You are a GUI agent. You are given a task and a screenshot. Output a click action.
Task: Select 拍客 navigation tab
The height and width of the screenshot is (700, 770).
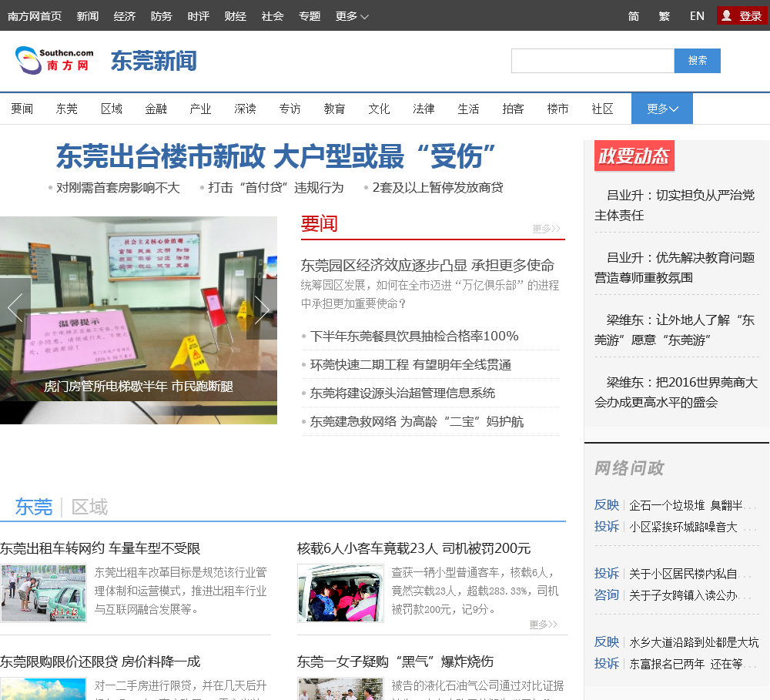tap(513, 109)
